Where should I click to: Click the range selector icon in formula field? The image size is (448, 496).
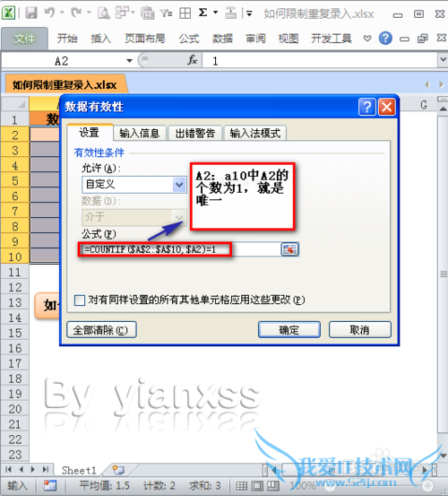tap(289, 249)
